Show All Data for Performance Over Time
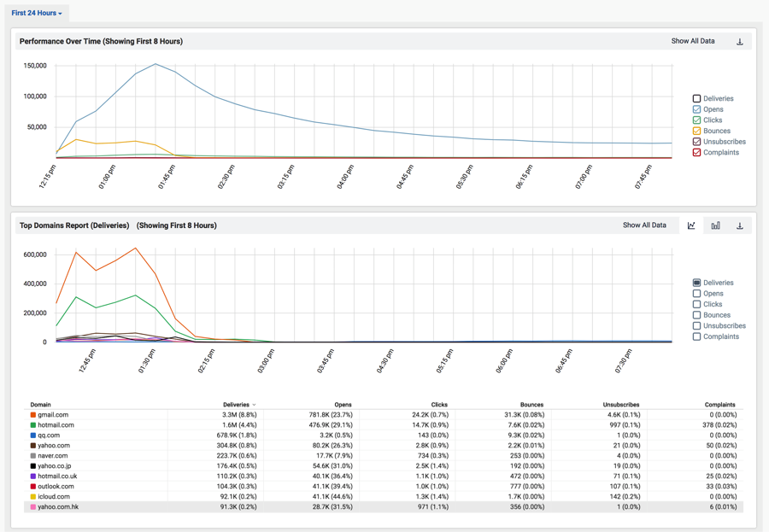The image size is (769, 532). tap(692, 41)
